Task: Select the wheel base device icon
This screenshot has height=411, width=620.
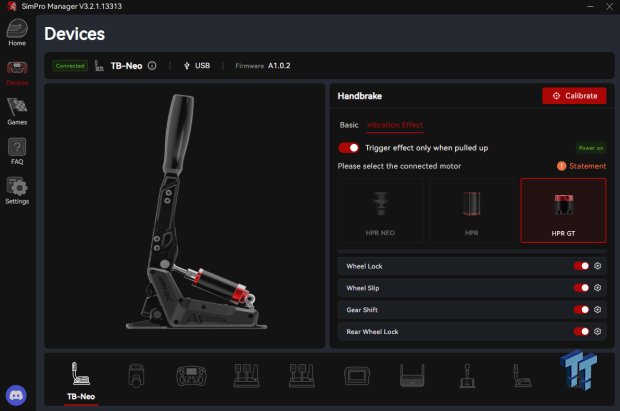Action: pyautogui.click(x=136, y=375)
